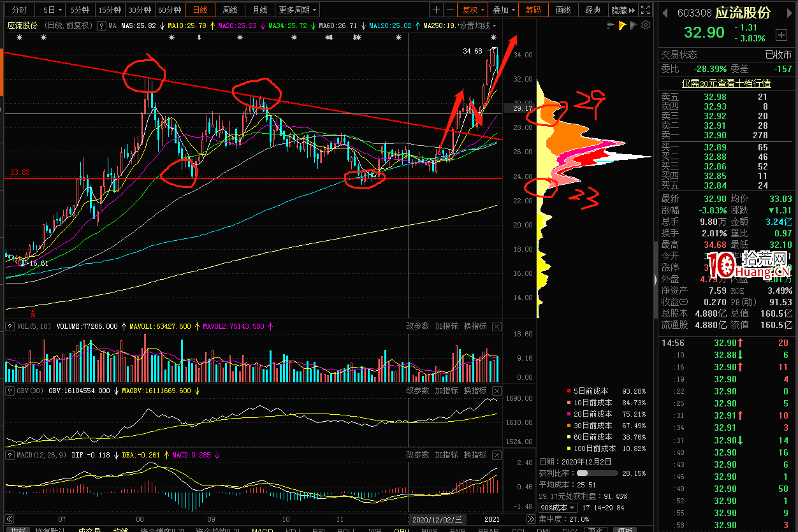Click 仅需20元查看十档行情 link
The width and height of the screenshot is (798, 532).
coord(726,83)
